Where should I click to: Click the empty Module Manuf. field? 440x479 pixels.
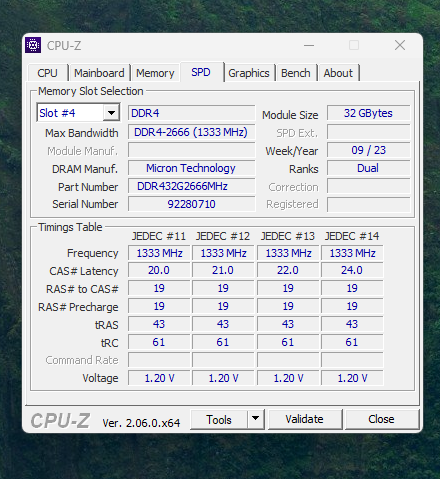tap(192, 150)
